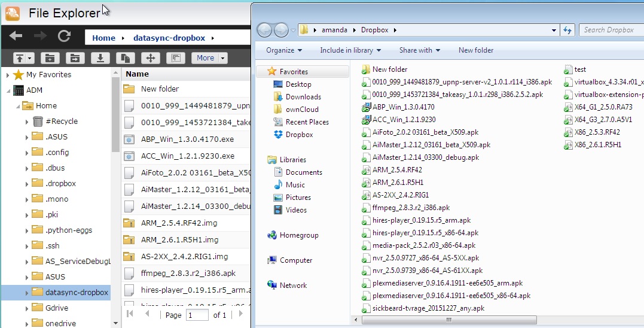Select the .ssh folder in tree

pos(52,245)
